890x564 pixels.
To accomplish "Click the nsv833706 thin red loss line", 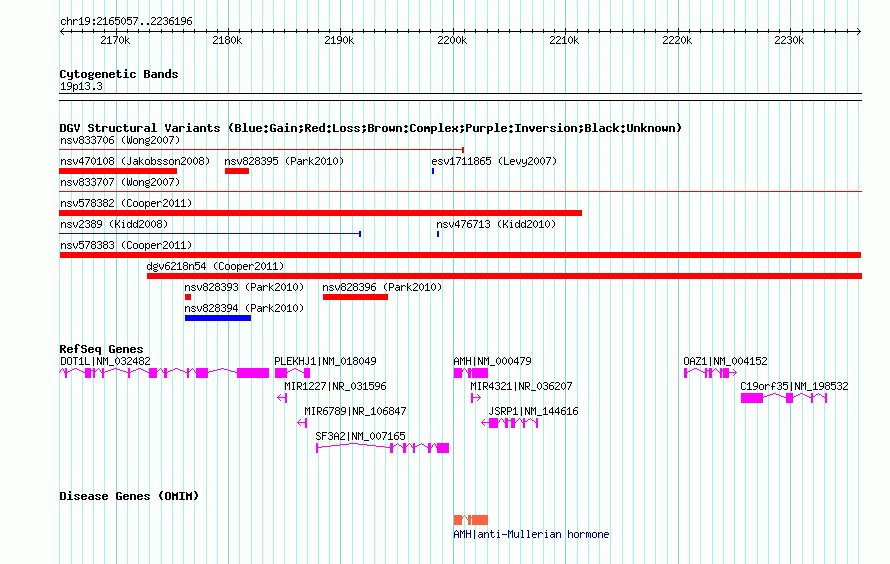I will click(262, 150).
